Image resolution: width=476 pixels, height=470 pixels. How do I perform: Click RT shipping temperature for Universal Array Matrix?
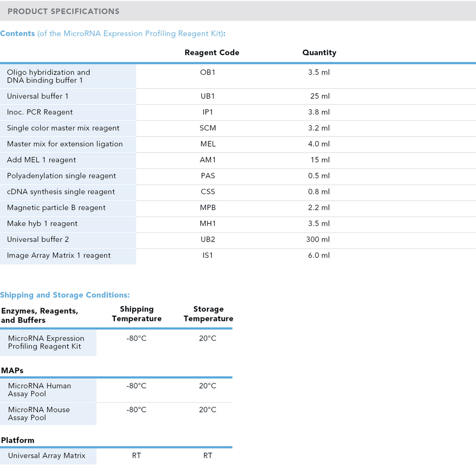coord(136,456)
